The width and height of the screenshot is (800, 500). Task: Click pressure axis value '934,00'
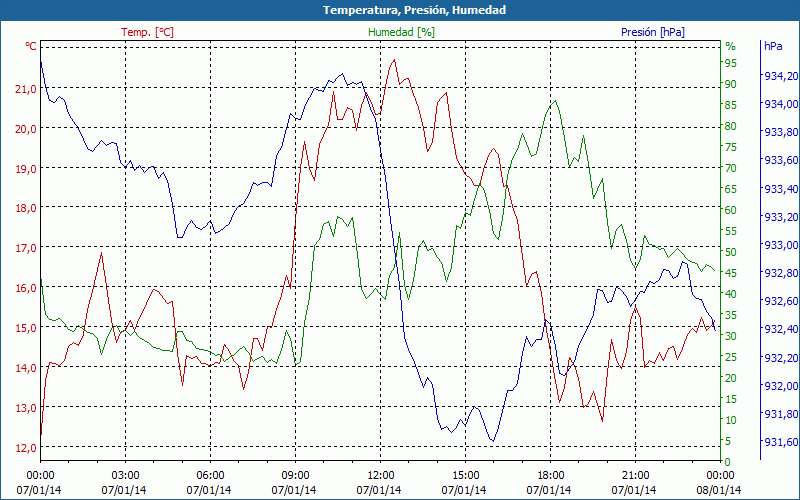[781, 104]
